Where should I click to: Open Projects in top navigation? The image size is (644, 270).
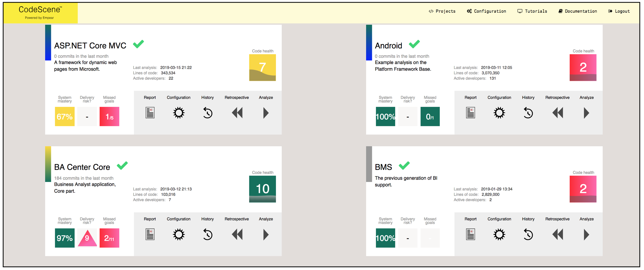point(442,11)
